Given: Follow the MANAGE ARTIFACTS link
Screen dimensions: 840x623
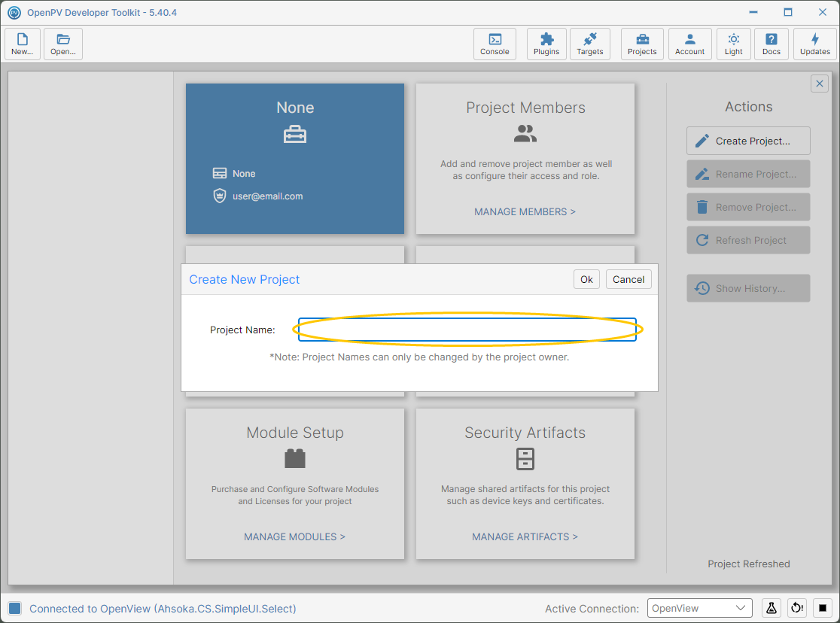Looking at the screenshot, I should (x=525, y=536).
